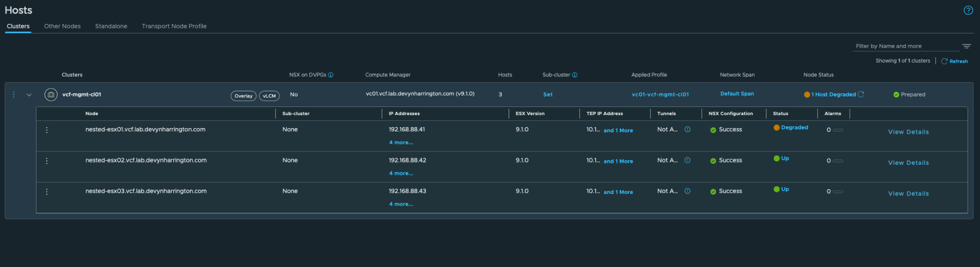This screenshot has width=980, height=267.
Task: Switch to the Standalone tab
Action: [x=111, y=26]
